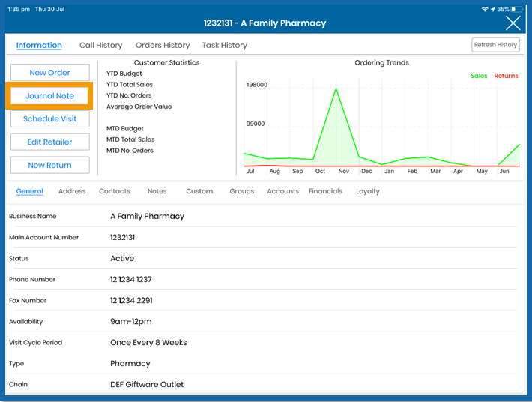Click the November sales peak on chart
The image size is (532, 402).
pyautogui.click(x=336, y=89)
